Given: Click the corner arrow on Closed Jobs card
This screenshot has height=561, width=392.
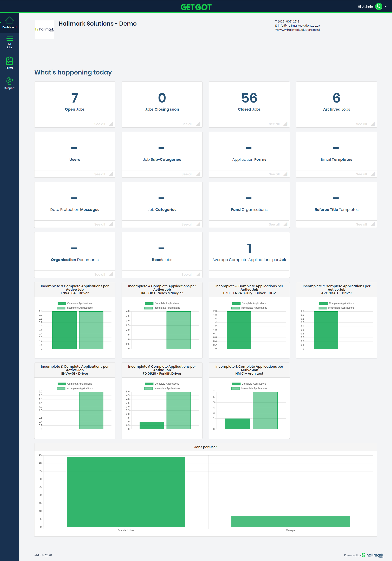Looking at the screenshot, I should [x=286, y=124].
